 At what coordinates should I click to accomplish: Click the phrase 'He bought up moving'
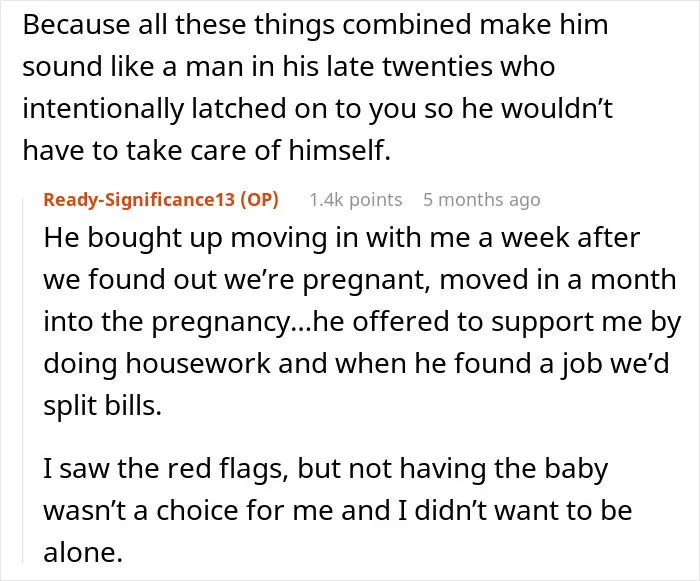187,238
